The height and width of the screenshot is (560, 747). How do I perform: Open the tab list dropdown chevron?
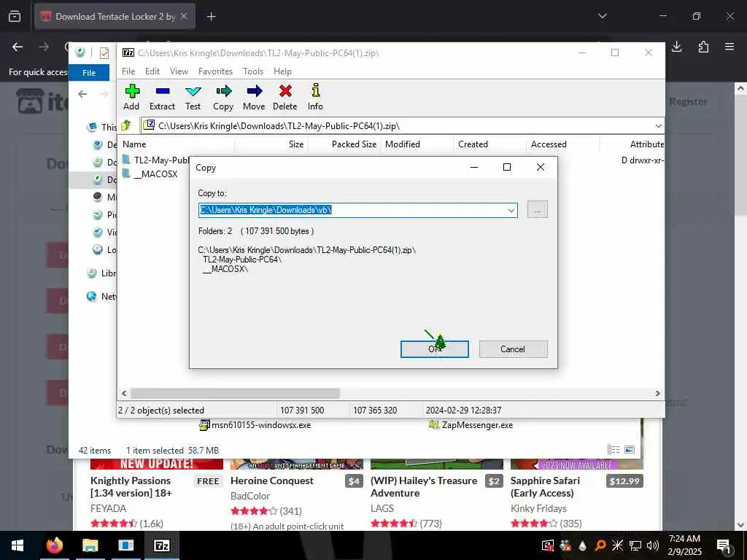(602, 16)
